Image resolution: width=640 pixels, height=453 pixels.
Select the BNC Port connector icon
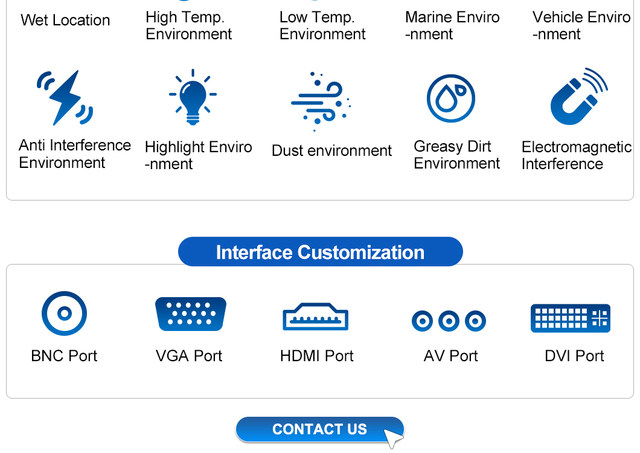(64, 313)
